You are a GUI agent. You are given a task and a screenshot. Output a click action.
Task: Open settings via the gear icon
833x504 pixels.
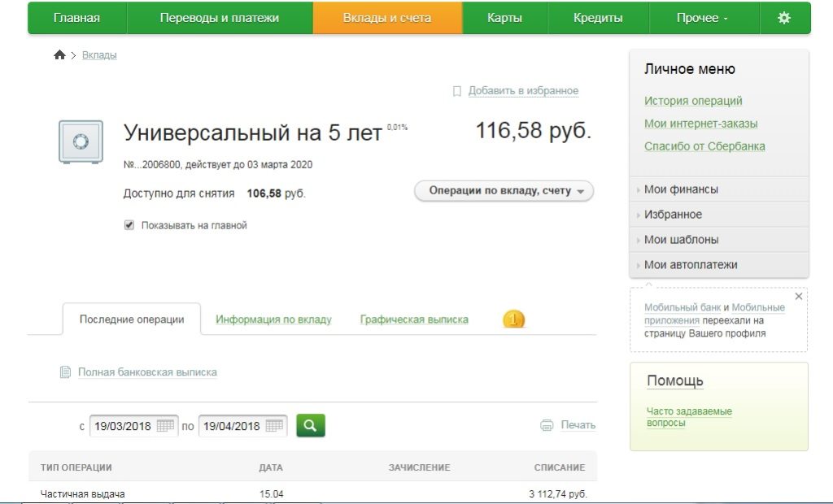[783, 18]
